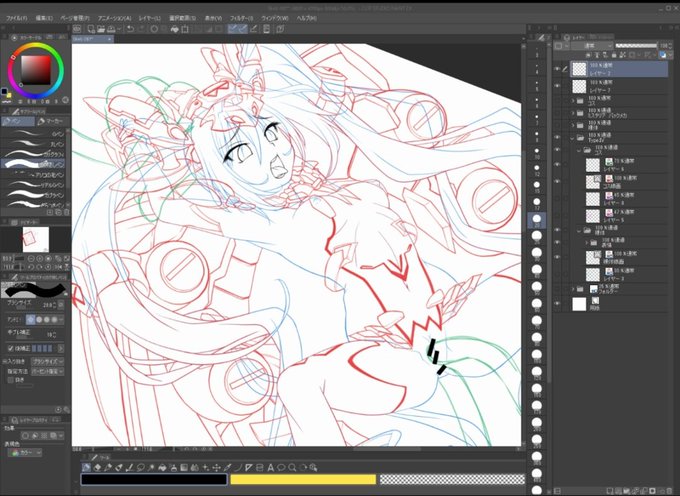680x496 pixels.
Task: Click the clear circle icon in command bar
Action: click(154, 29)
